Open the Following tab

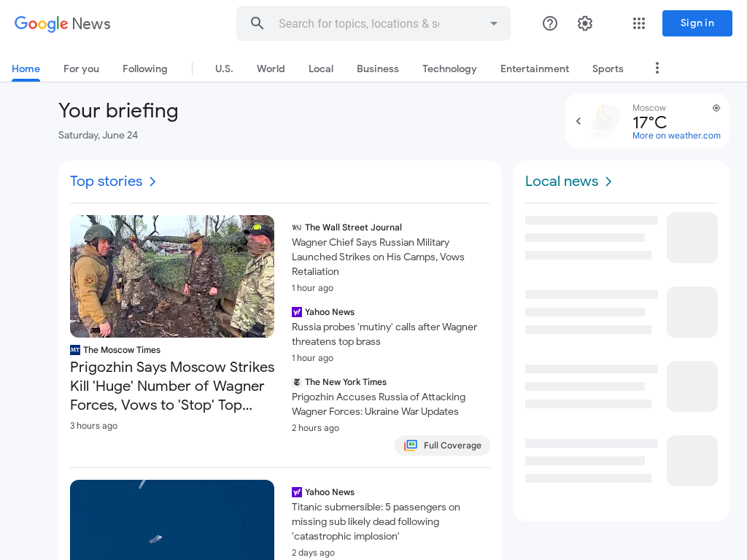point(145,69)
